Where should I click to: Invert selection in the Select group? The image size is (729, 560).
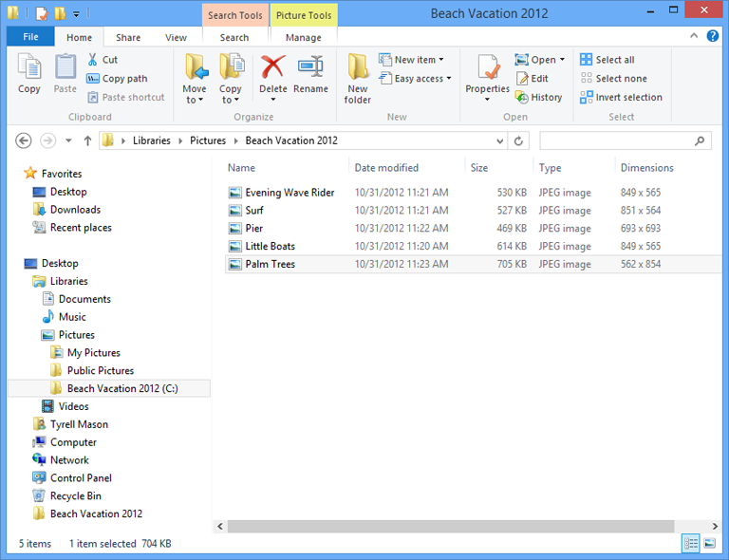621,97
